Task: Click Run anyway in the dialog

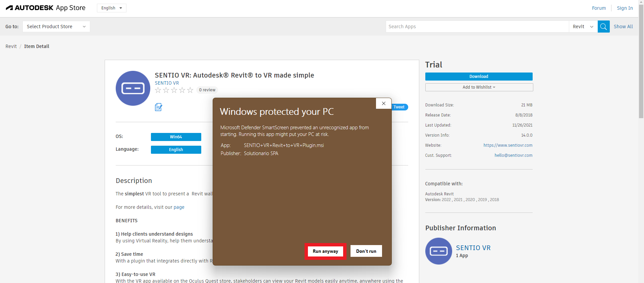Action: [x=325, y=251]
